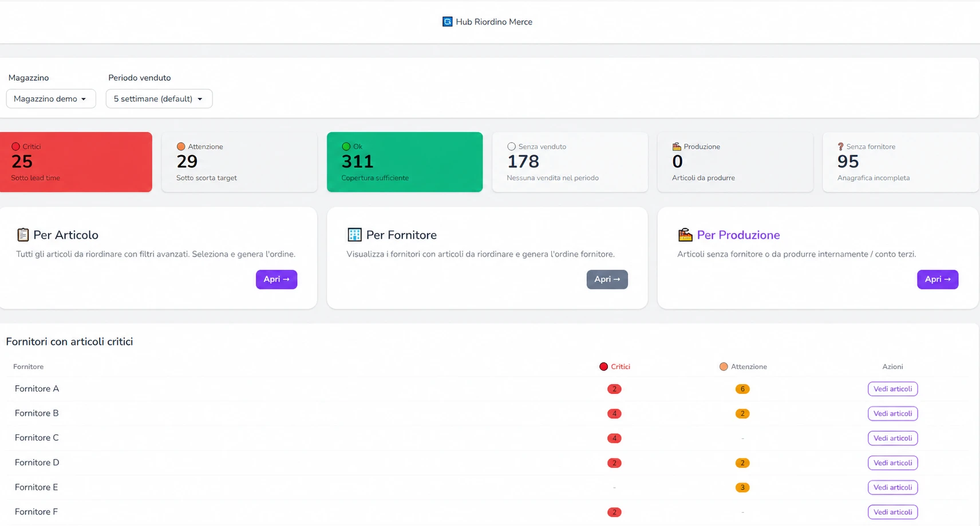This screenshot has width=980, height=526.
Task: Click the orange dot in Attenzione column header
Action: (x=724, y=367)
